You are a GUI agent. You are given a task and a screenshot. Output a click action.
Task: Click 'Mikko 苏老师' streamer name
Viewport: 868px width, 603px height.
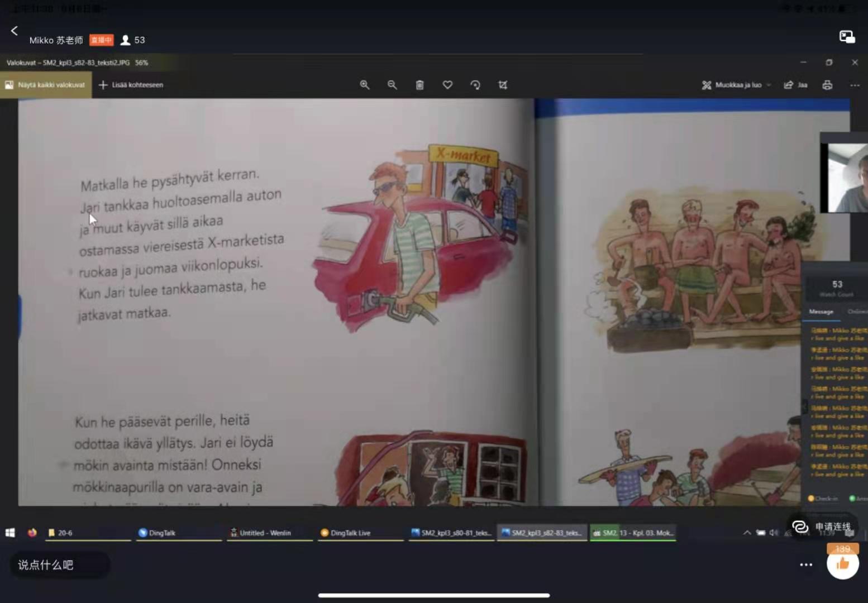pos(56,40)
